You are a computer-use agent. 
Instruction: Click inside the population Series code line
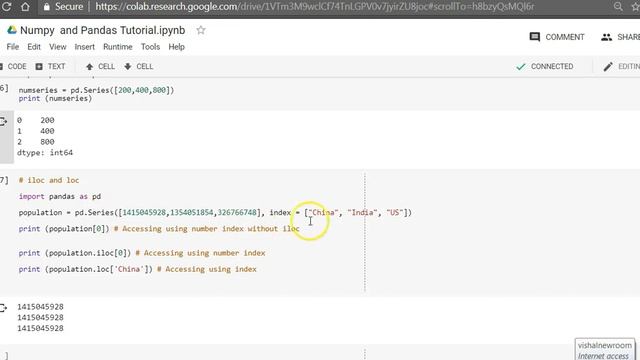pyautogui.click(x=215, y=213)
